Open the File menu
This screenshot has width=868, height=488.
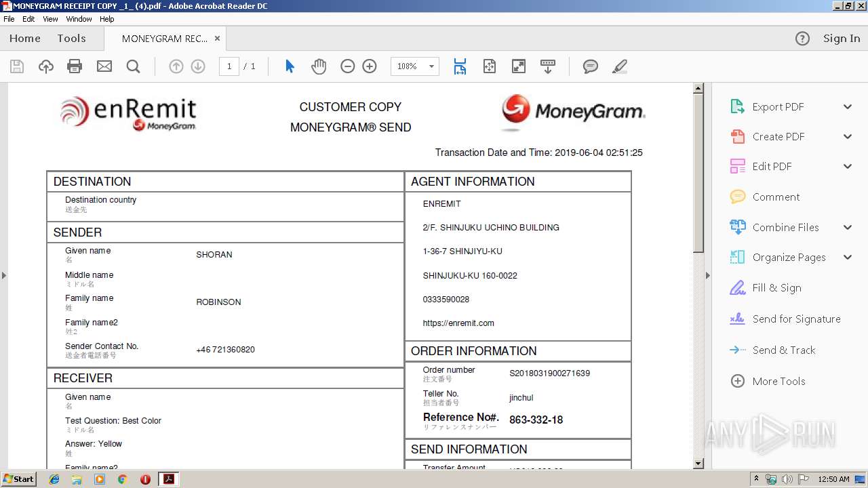tap(9, 19)
